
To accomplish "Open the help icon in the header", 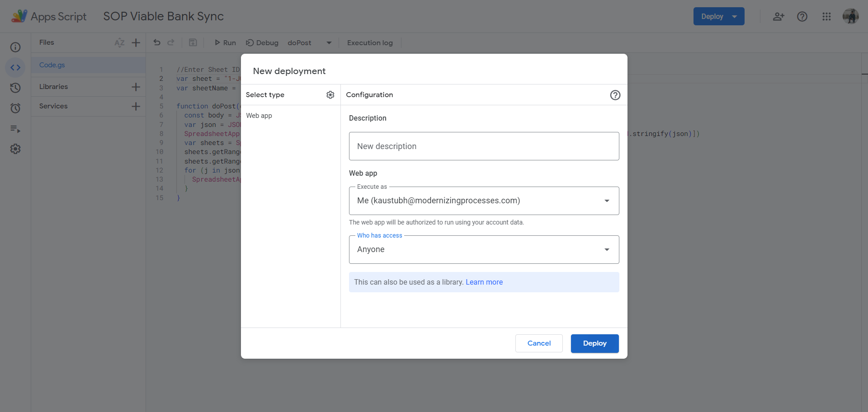I will [x=802, y=16].
